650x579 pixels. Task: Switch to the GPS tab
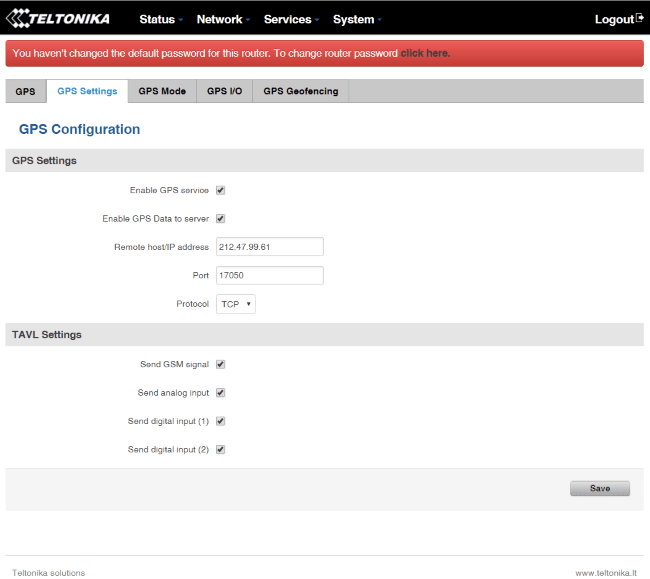(x=25, y=91)
